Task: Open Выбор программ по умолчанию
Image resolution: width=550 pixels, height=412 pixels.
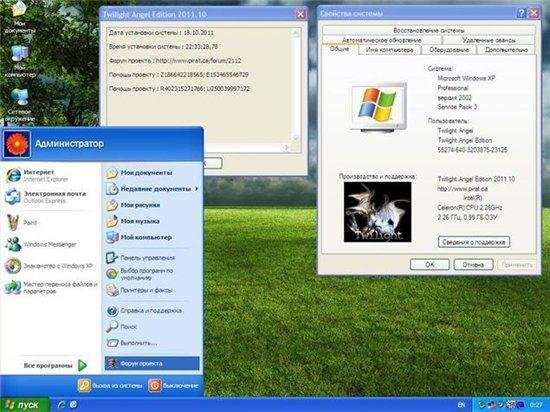Action: pos(140,274)
